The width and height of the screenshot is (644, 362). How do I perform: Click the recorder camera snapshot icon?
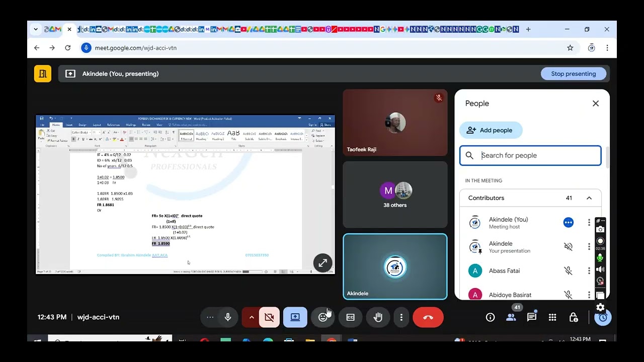point(600,229)
